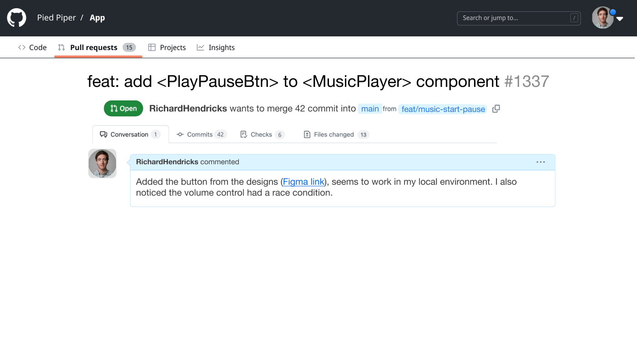Screen dimensions: 637x364
Task: Click the green Open status badge
Action: (123, 109)
